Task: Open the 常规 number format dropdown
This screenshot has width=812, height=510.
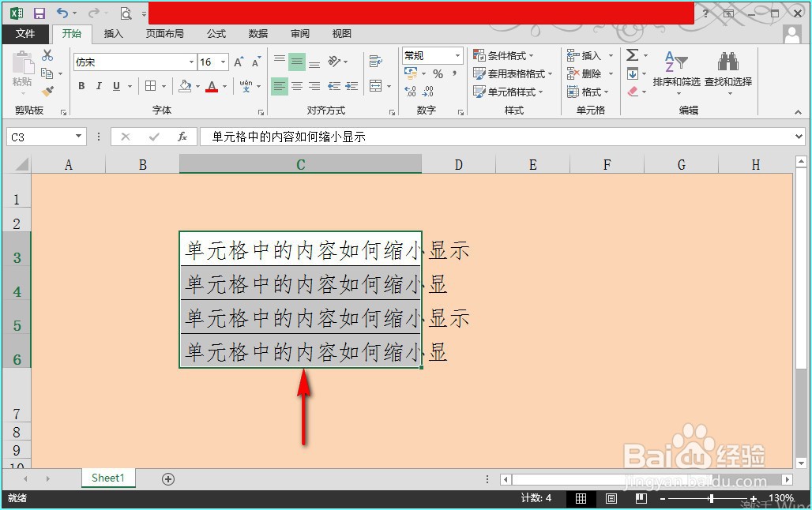Action: 457,55
